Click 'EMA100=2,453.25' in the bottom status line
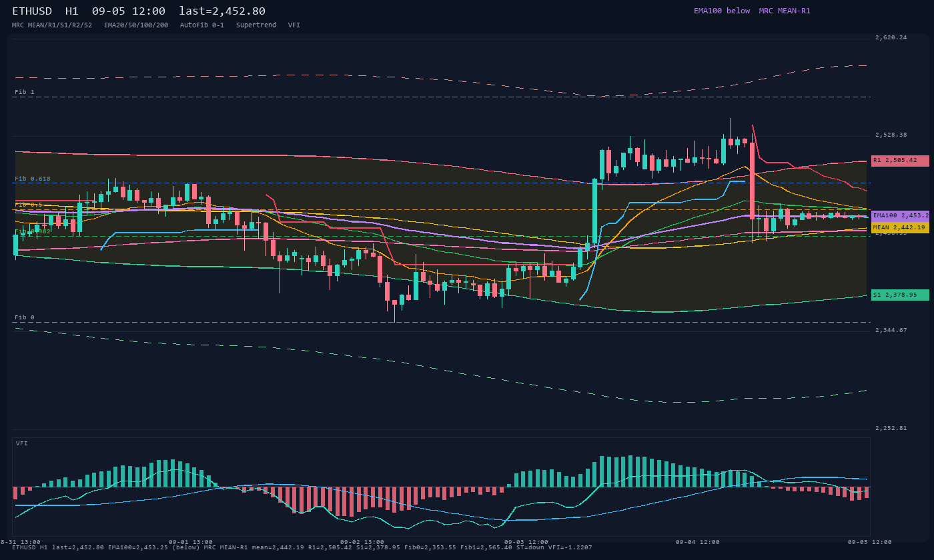The height and width of the screenshot is (560, 934). 138,547
